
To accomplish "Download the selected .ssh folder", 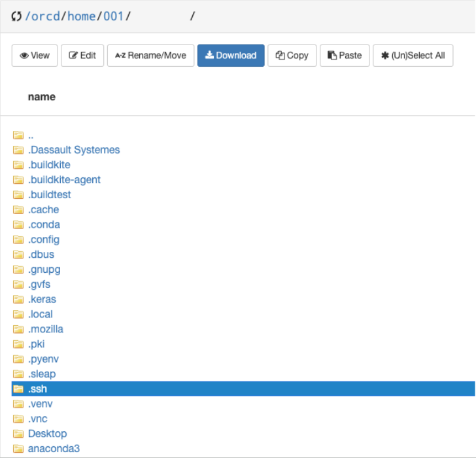I will (x=231, y=56).
